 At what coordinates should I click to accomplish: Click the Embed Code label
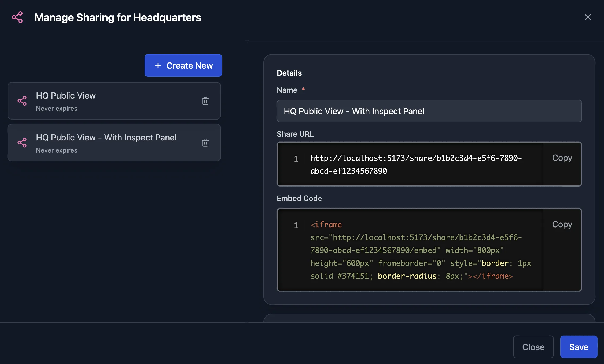pyautogui.click(x=299, y=198)
